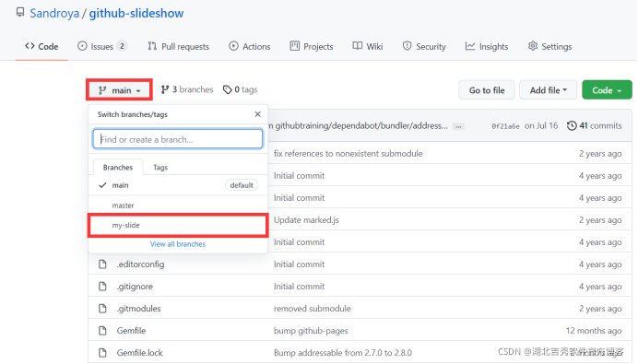638x364 pixels.
Task: Select the Tags tab in the popup
Action: (x=160, y=167)
